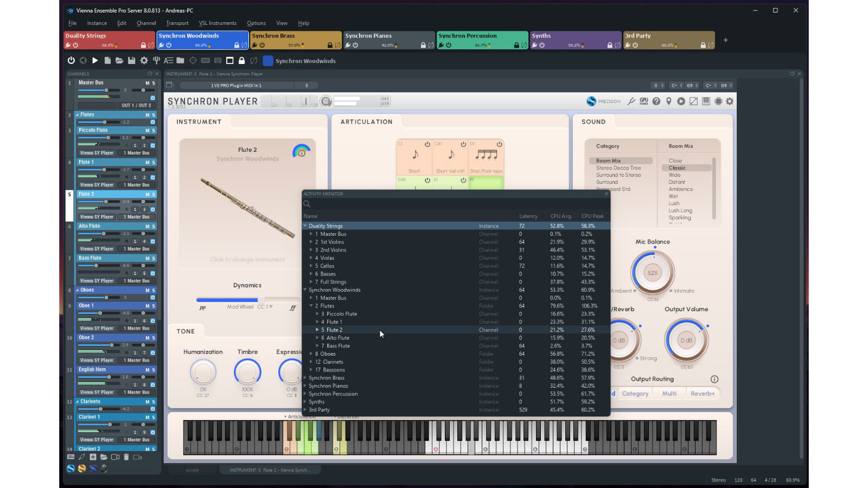Expand 12 Clarinets folder in Activity Monitor

pos(311,362)
